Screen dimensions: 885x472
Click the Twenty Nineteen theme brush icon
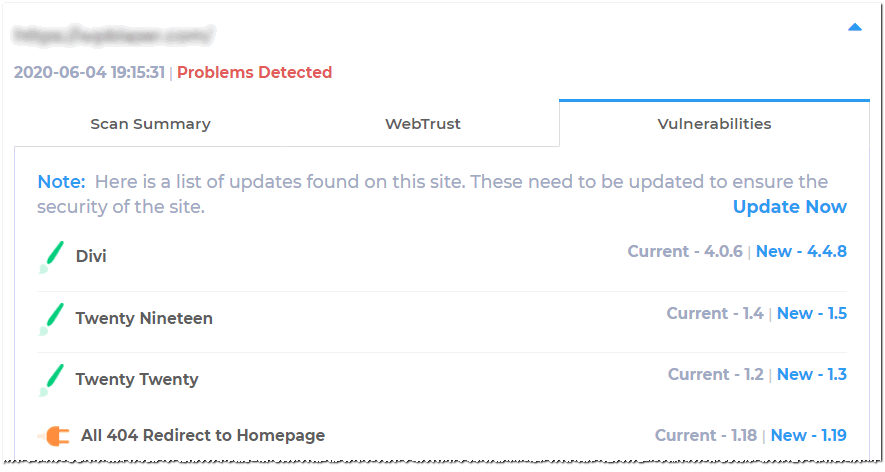pos(51,319)
